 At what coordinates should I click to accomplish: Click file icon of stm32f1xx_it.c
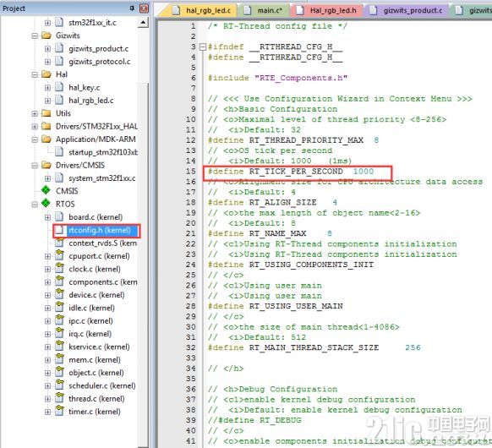tap(59, 22)
